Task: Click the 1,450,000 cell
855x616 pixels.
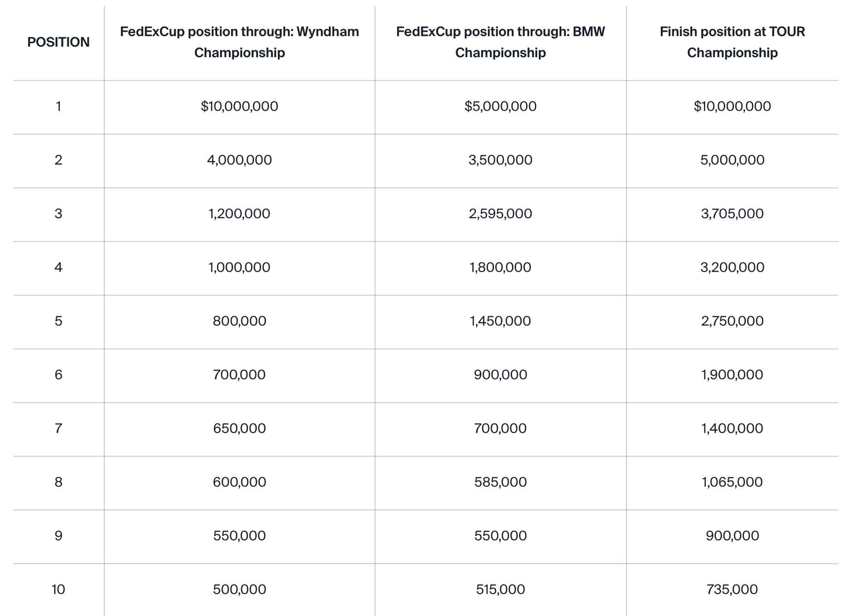Action: (x=500, y=321)
